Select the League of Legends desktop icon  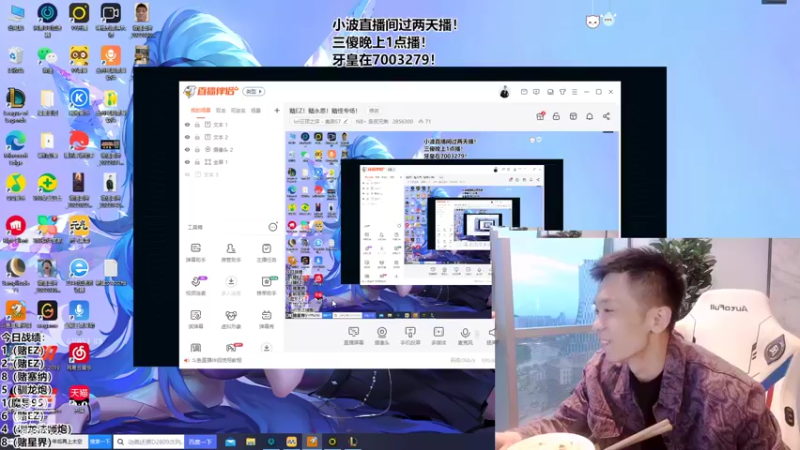(x=16, y=104)
